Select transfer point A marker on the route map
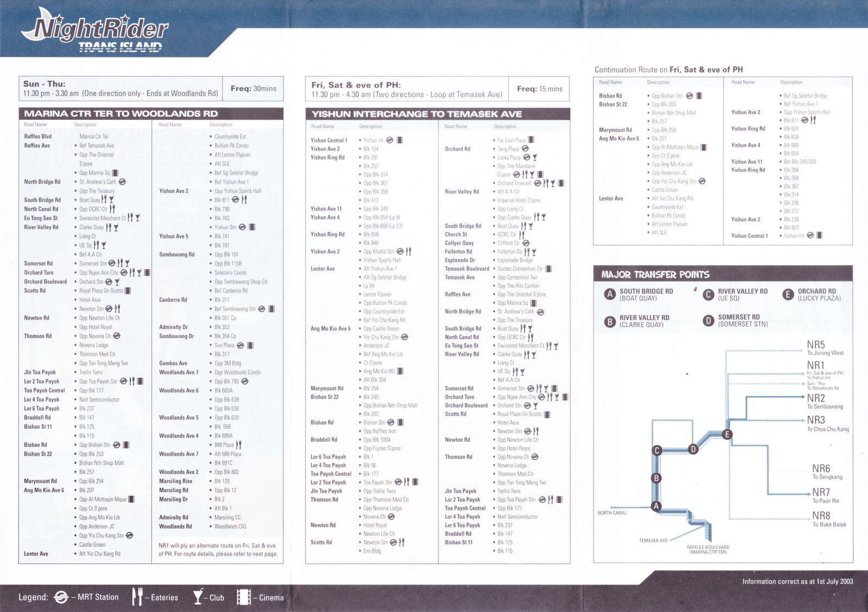This screenshot has width=868, height=612. pyautogui.click(x=656, y=506)
